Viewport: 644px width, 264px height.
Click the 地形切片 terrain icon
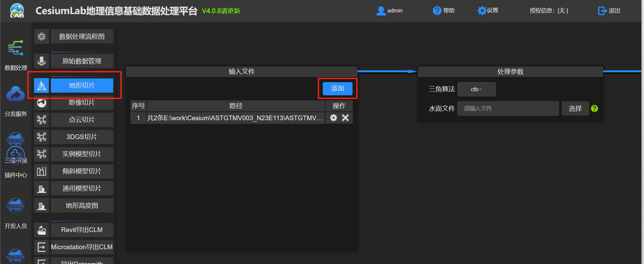pyautogui.click(x=41, y=86)
